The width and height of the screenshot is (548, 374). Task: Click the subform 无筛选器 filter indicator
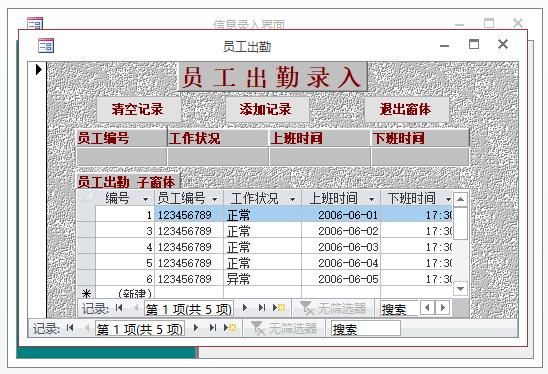pos(332,308)
